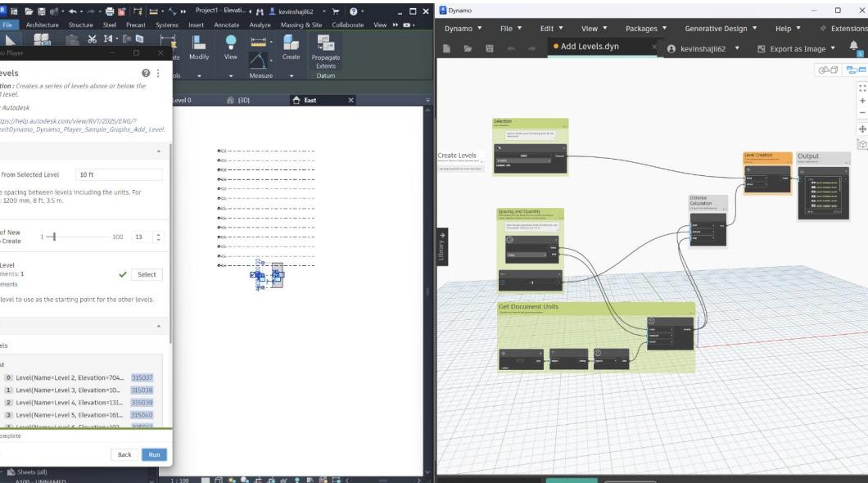Viewport: 868px width, 483px height.
Task: Click the level count stepper arrows showing 13
Action: point(158,237)
